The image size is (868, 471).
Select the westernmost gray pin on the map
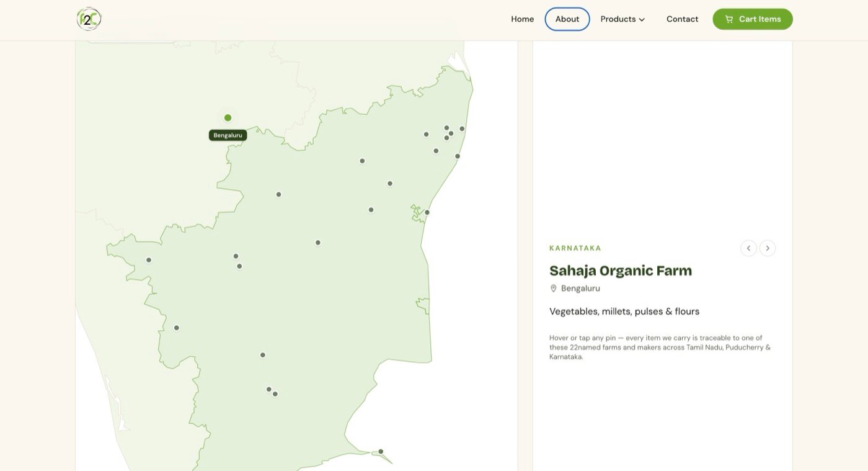(149, 260)
